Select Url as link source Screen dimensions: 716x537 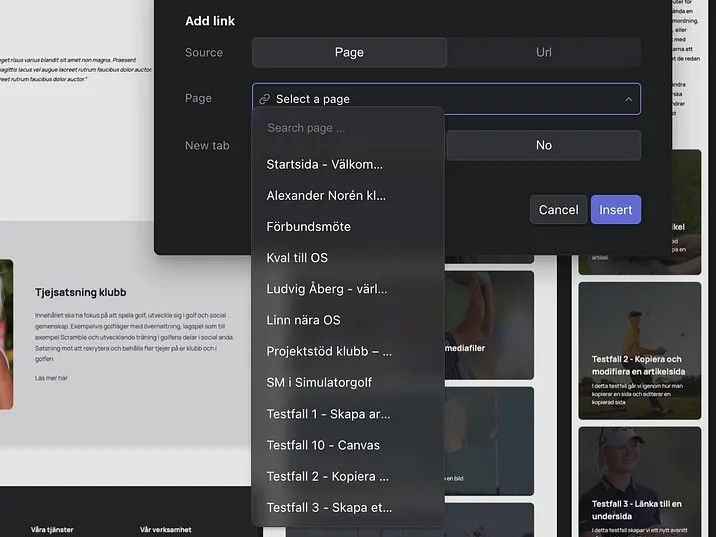coord(543,52)
